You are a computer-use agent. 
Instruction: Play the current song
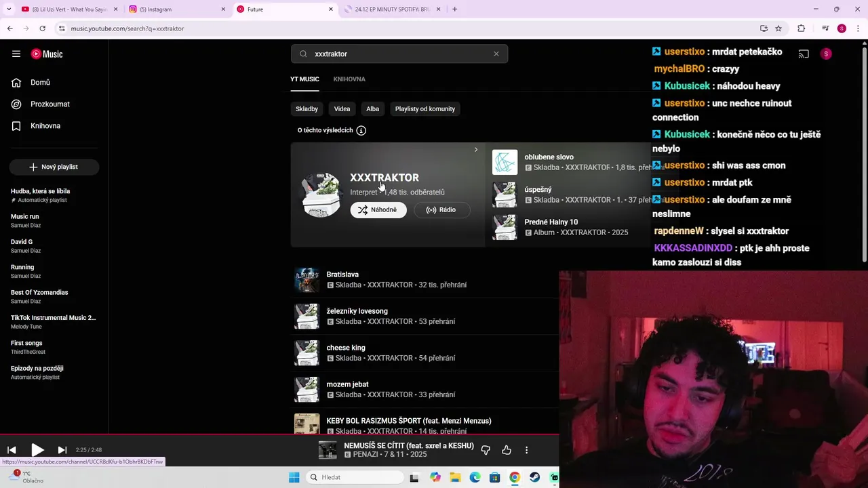37,450
